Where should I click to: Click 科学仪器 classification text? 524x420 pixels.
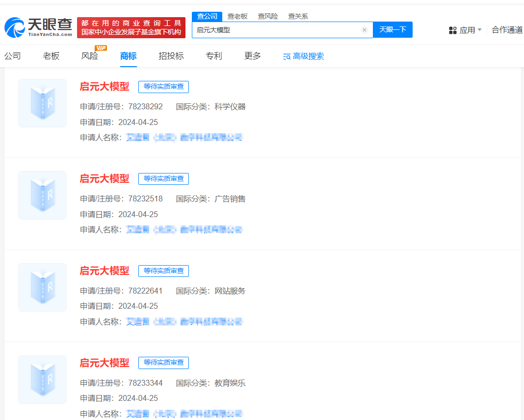pyautogui.click(x=230, y=107)
